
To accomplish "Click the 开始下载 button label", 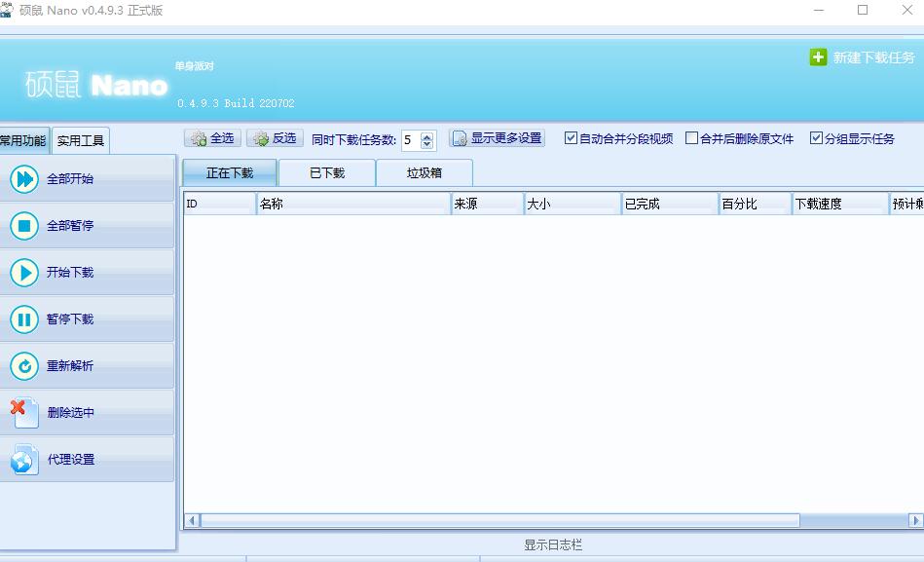I will coord(70,273).
